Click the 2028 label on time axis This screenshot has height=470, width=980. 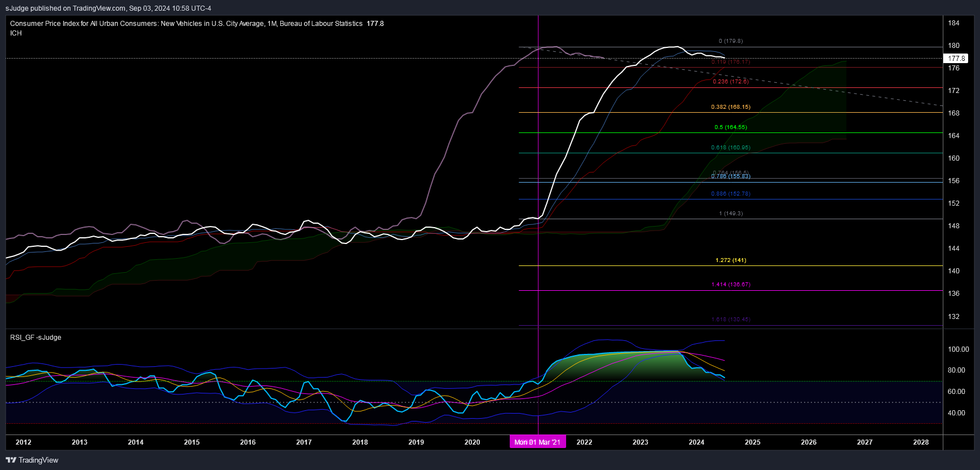(x=921, y=442)
